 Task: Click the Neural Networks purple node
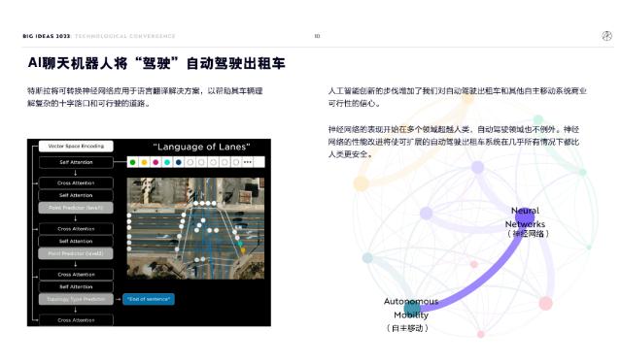click(x=525, y=216)
